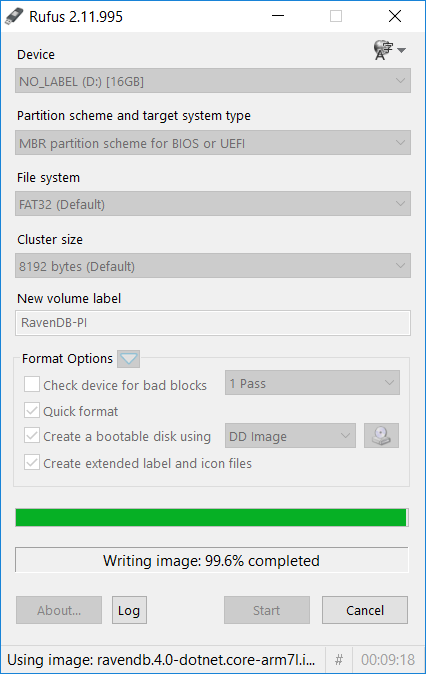Open the Device dropdown NO_LABEL (D:)

[x=213, y=81]
